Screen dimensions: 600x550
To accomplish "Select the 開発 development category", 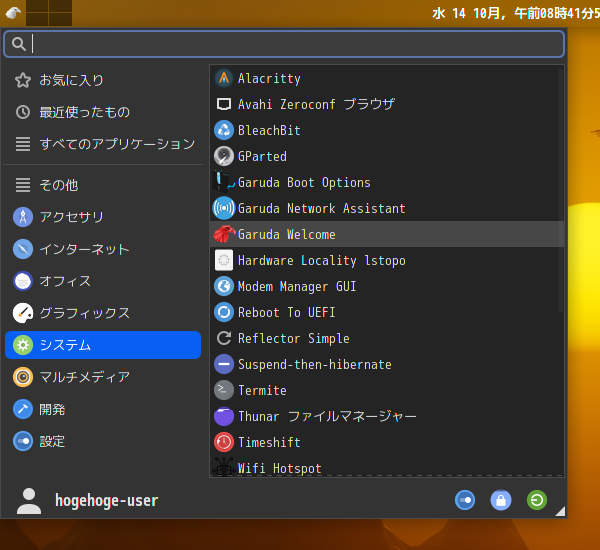I will coord(103,410).
